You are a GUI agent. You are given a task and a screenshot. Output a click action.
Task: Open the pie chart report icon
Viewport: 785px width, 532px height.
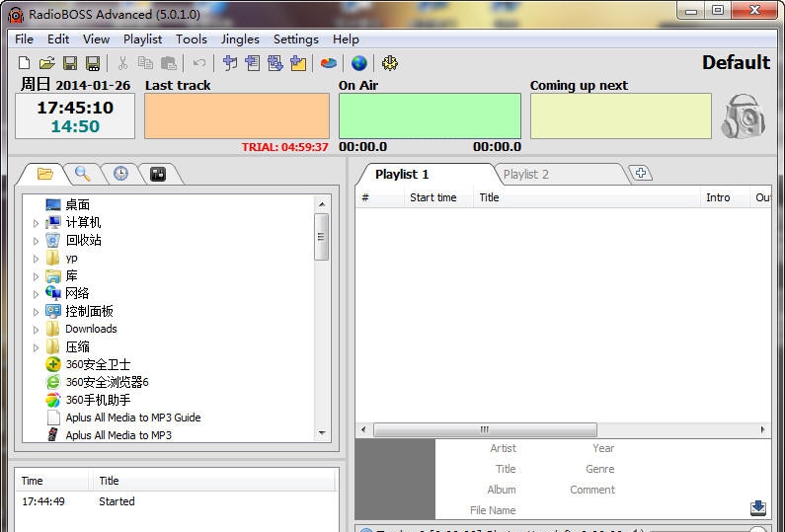pyautogui.click(x=329, y=63)
